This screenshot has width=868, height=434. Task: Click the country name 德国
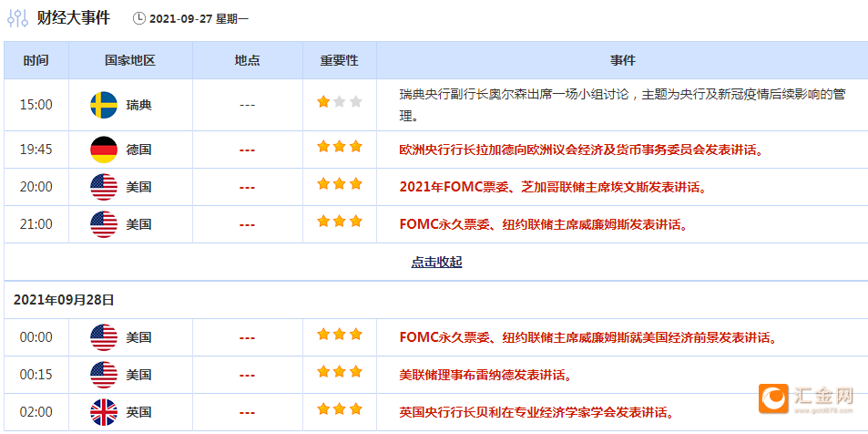tap(138, 150)
